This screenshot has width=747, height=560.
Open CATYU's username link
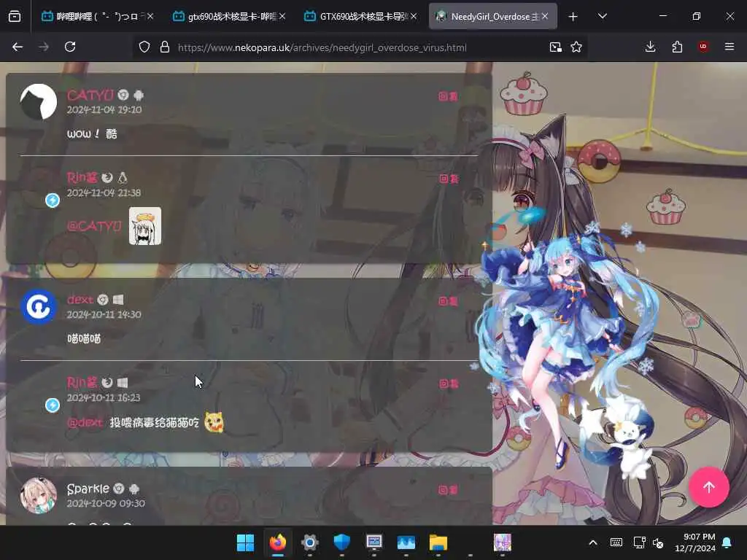coord(90,95)
